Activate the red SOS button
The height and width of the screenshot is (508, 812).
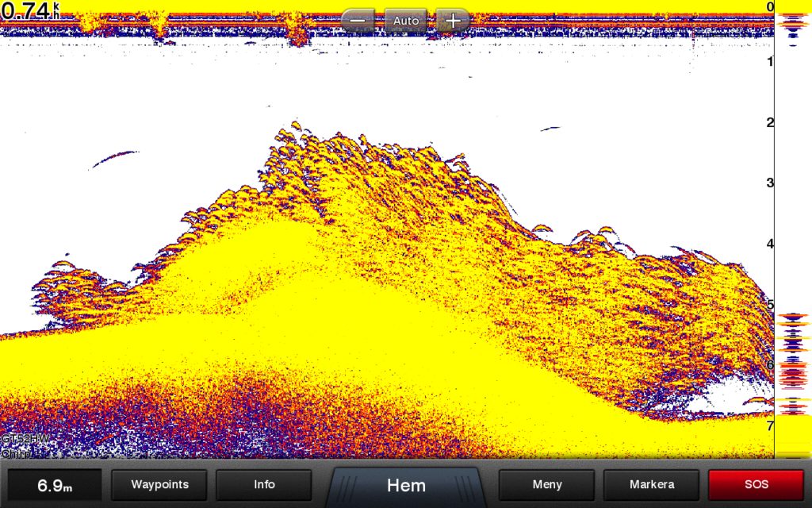(x=756, y=484)
